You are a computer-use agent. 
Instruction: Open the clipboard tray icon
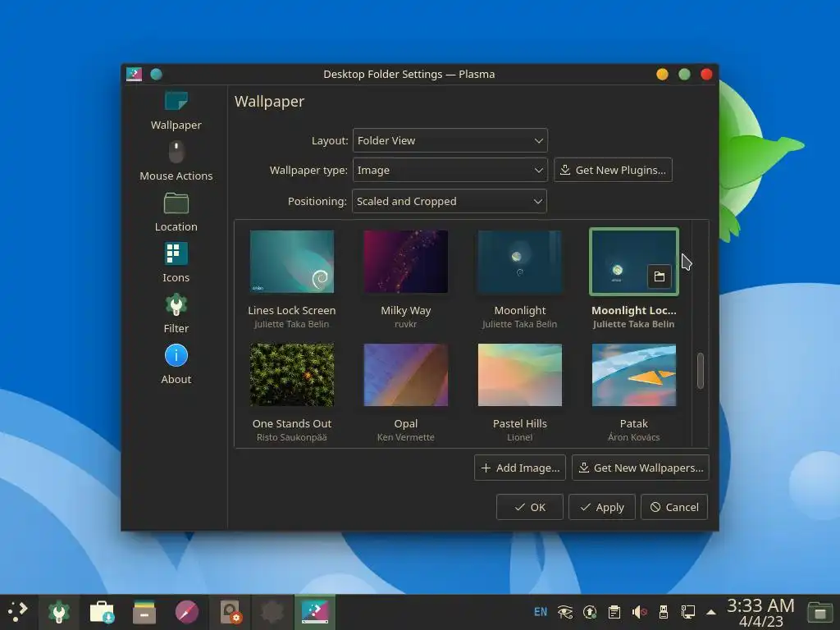coord(614,612)
